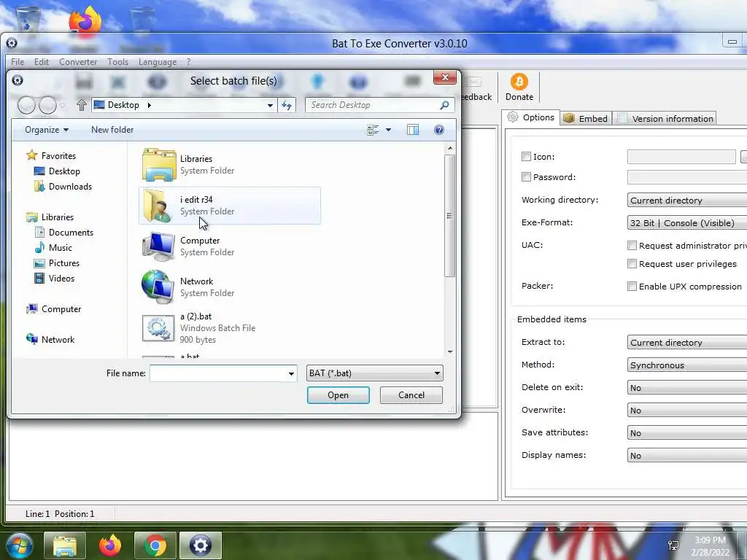Switch to the Embed tab
This screenshot has width=747, height=560.
click(x=586, y=119)
